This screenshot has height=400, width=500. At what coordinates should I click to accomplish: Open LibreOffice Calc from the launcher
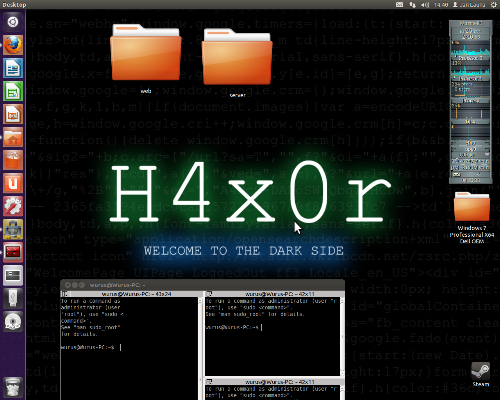coord(13,91)
